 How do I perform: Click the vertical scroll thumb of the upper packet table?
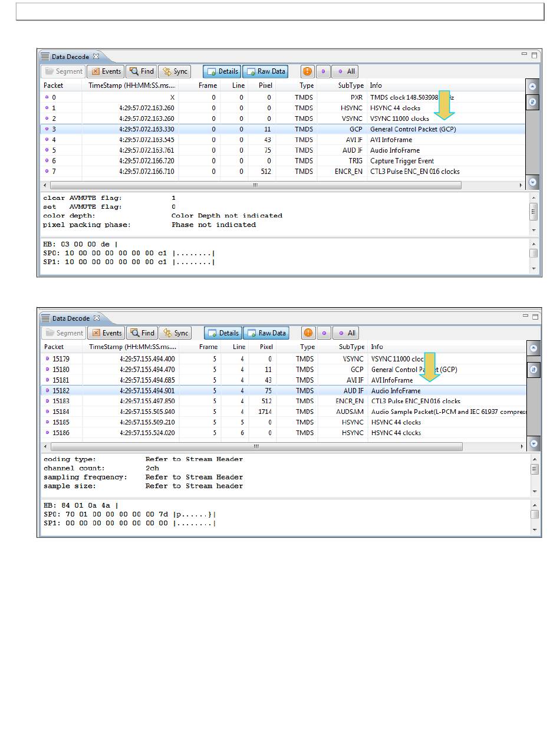[x=533, y=101]
